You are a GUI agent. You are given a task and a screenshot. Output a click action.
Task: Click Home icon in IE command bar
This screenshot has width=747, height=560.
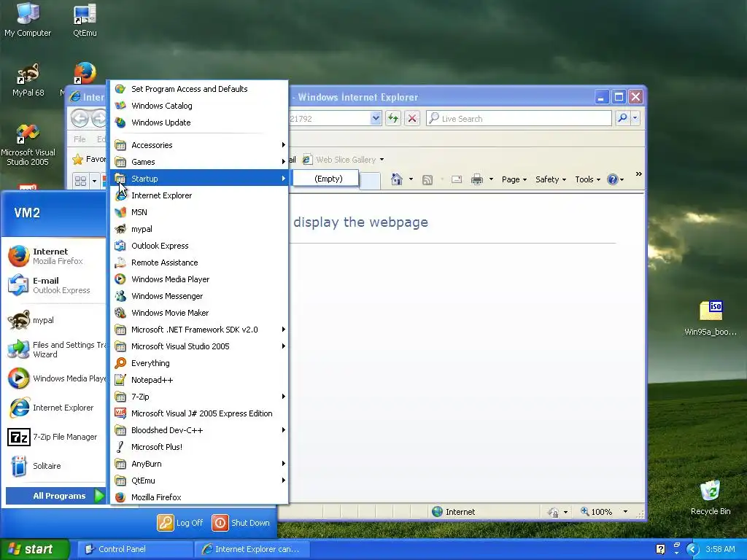point(396,179)
